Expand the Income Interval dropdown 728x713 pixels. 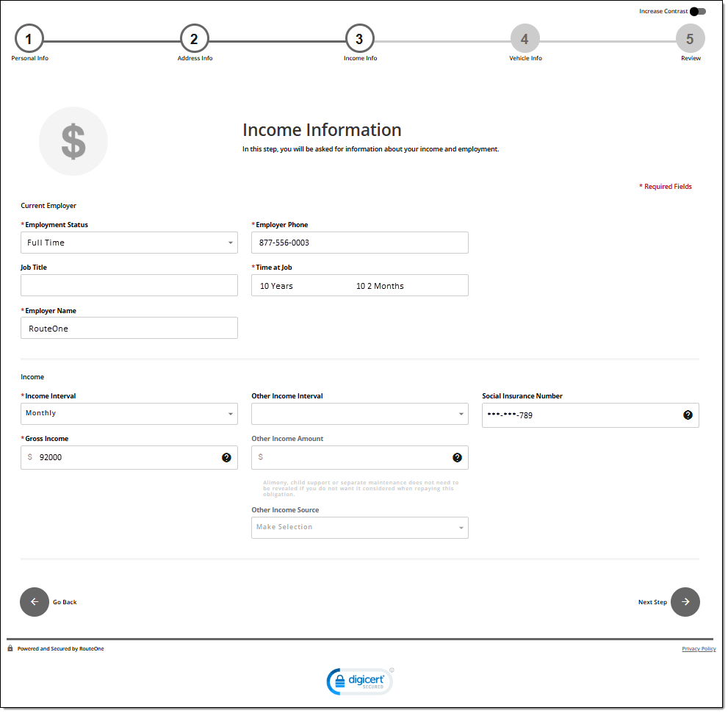[129, 414]
